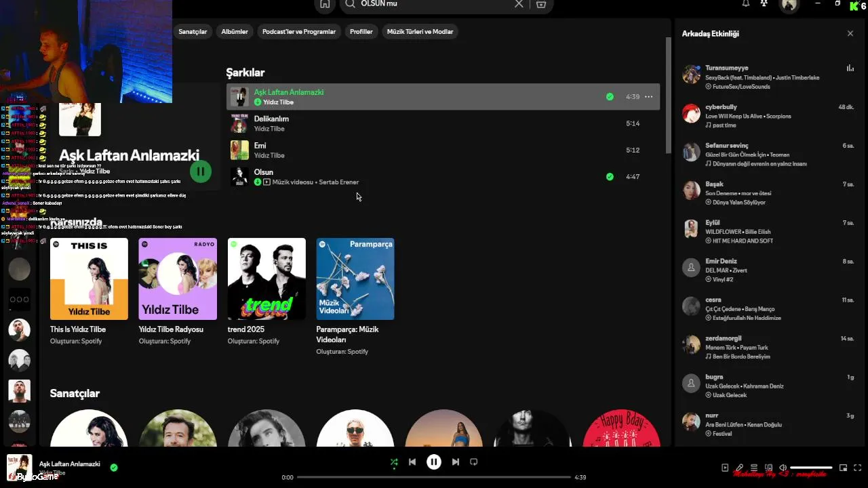868x488 pixels.
Task: Open Sefanur sevinç's friend avatar
Action: 691,152
